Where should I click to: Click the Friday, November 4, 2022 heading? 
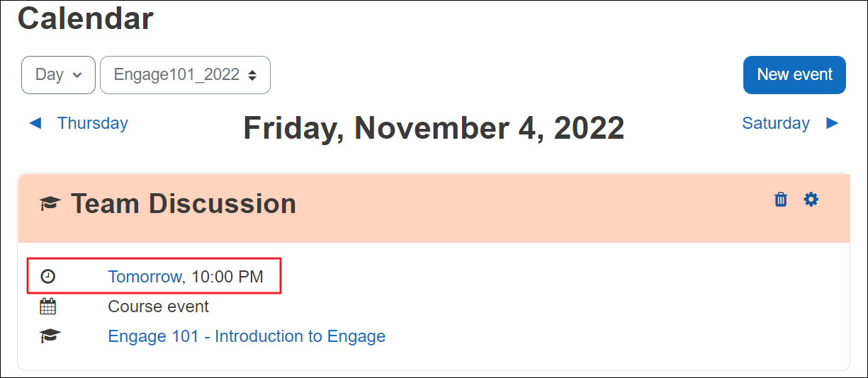tap(434, 128)
